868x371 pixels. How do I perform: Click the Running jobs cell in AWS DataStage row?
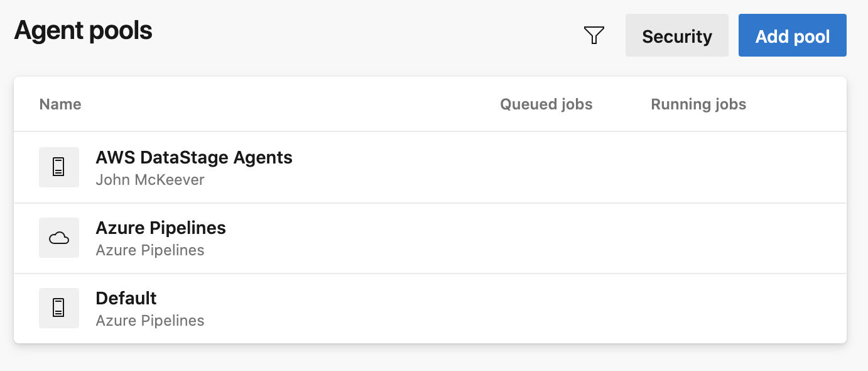coord(698,167)
